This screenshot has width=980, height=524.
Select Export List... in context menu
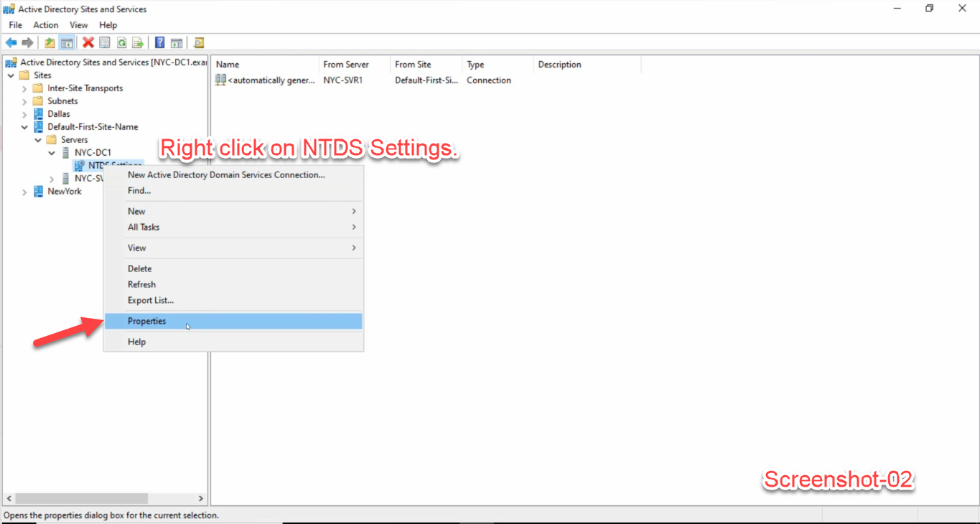pyautogui.click(x=233, y=300)
